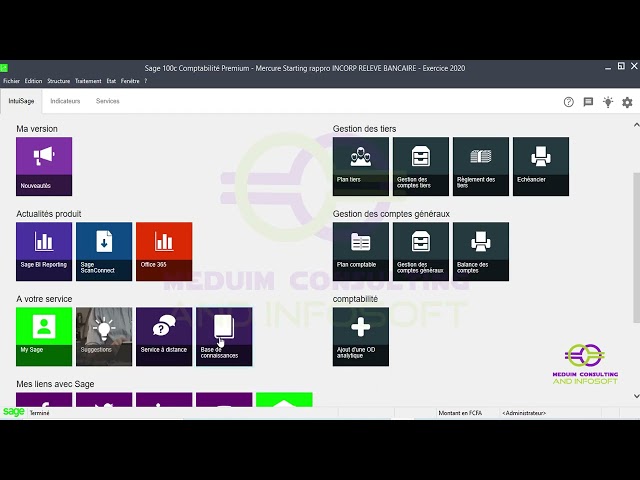Open the Plan tiers tile
The height and width of the screenshot is (480, 640).
[361, 167]
